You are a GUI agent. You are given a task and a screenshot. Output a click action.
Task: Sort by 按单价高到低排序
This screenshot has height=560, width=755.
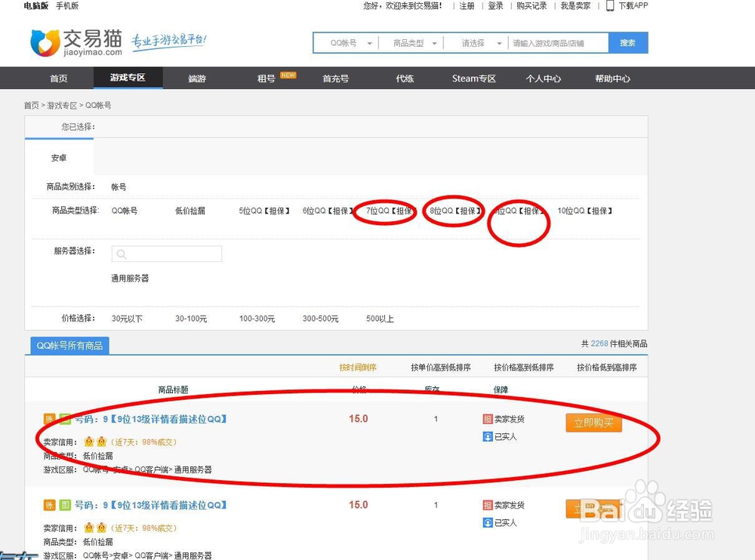441,368
